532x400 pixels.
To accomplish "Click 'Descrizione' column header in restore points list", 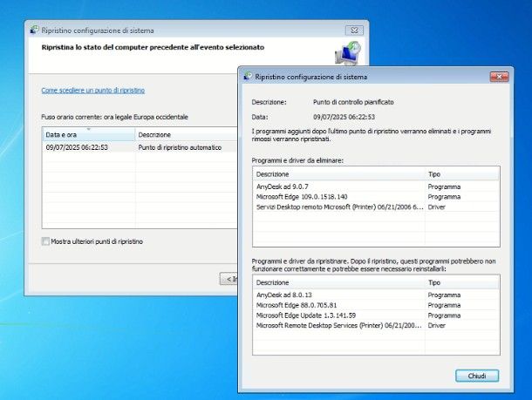I will pyautogui.click(x=186, y=134).
